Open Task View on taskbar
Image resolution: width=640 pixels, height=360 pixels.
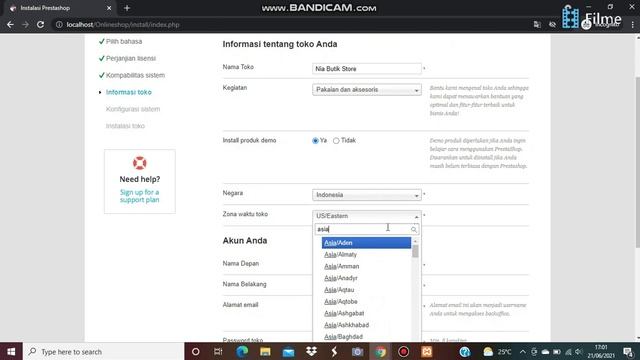218,351
